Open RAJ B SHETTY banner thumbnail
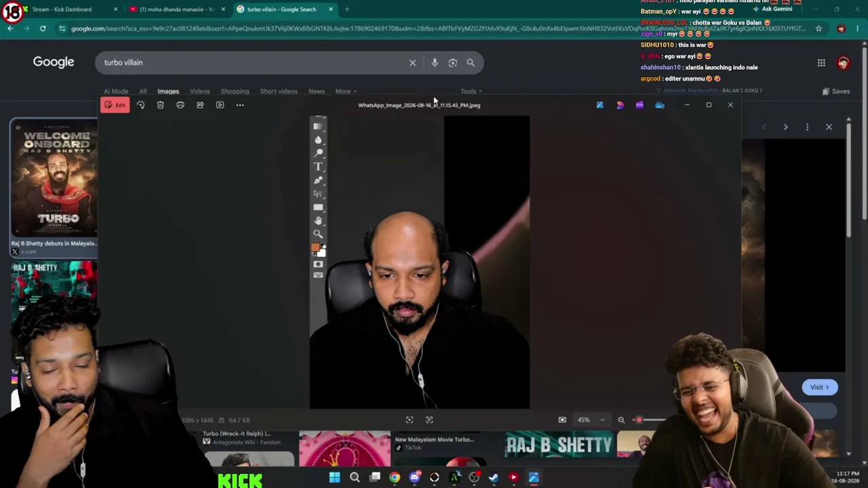The width and height of the screenshot is (868, 488). coord(559,445)
